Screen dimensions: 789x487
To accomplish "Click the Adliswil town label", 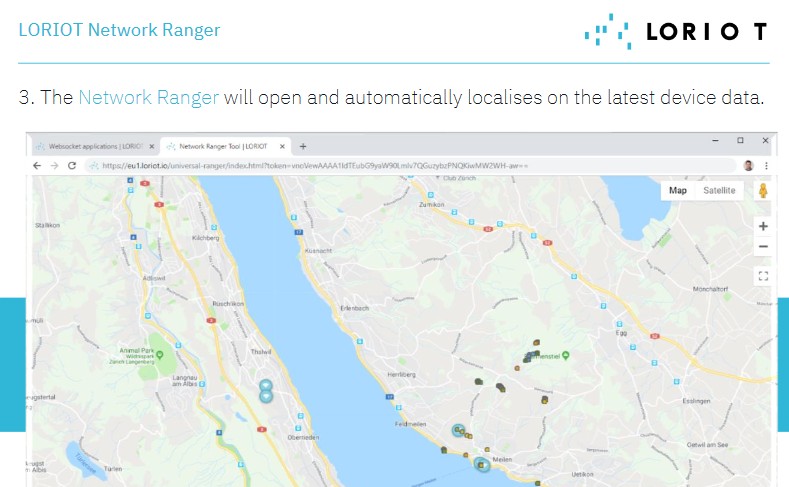I will (x=154, y=278).
